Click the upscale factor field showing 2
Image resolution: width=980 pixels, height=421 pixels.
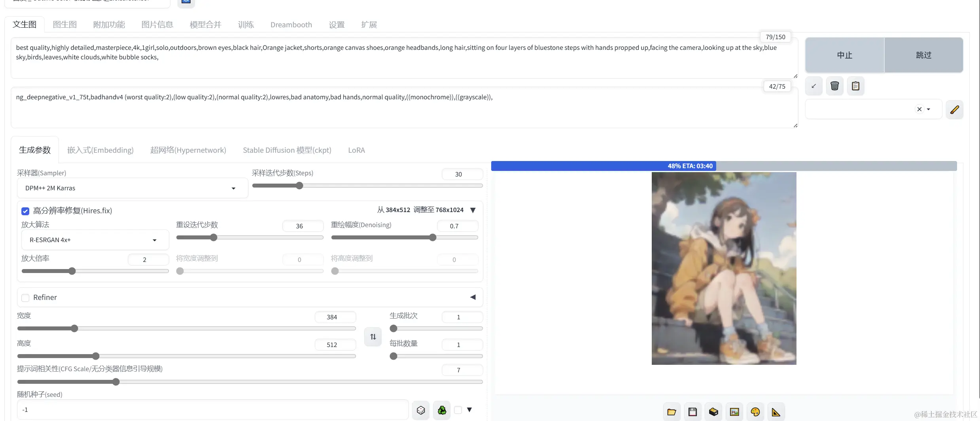[x=148, y=260]
